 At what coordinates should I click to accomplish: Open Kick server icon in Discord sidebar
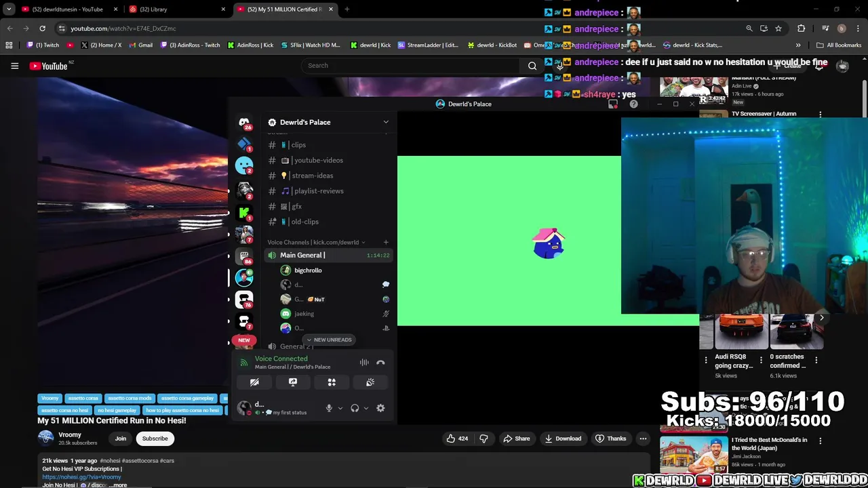point(244,213)
